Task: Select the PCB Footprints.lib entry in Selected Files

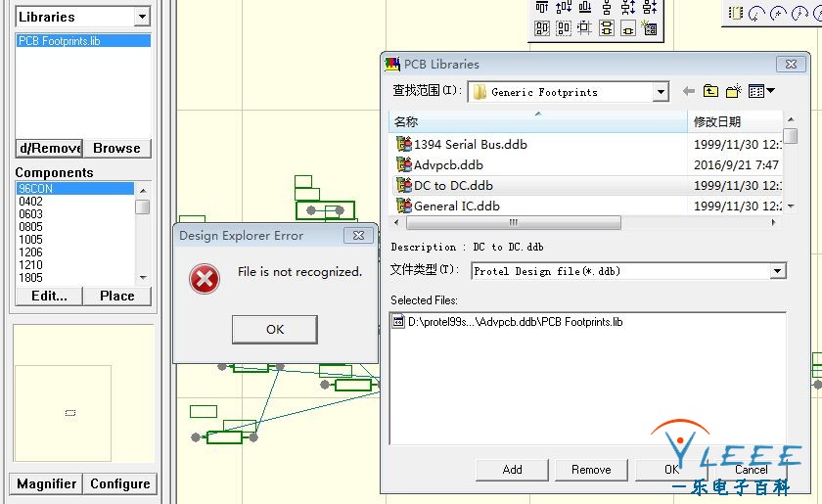Action: (x=508, y=322)
